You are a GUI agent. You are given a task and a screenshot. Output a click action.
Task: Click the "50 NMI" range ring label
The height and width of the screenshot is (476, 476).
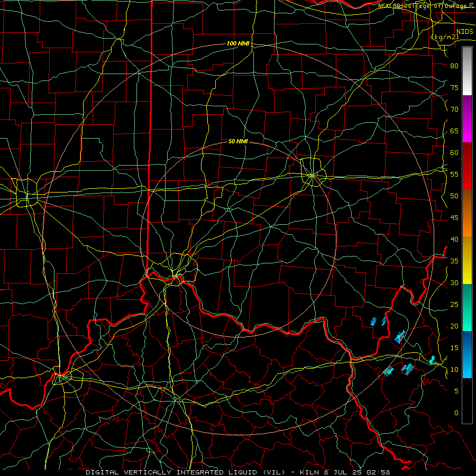[x=238, y=141]
